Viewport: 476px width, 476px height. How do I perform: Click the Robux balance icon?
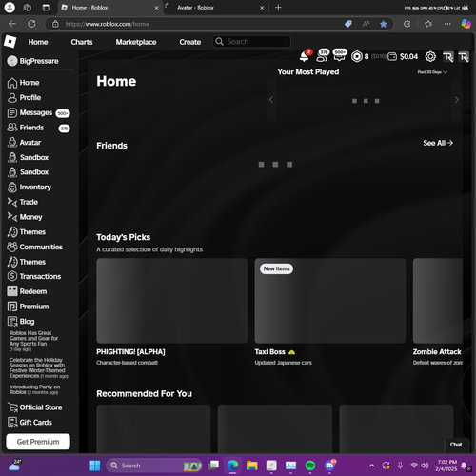point(357,56)
